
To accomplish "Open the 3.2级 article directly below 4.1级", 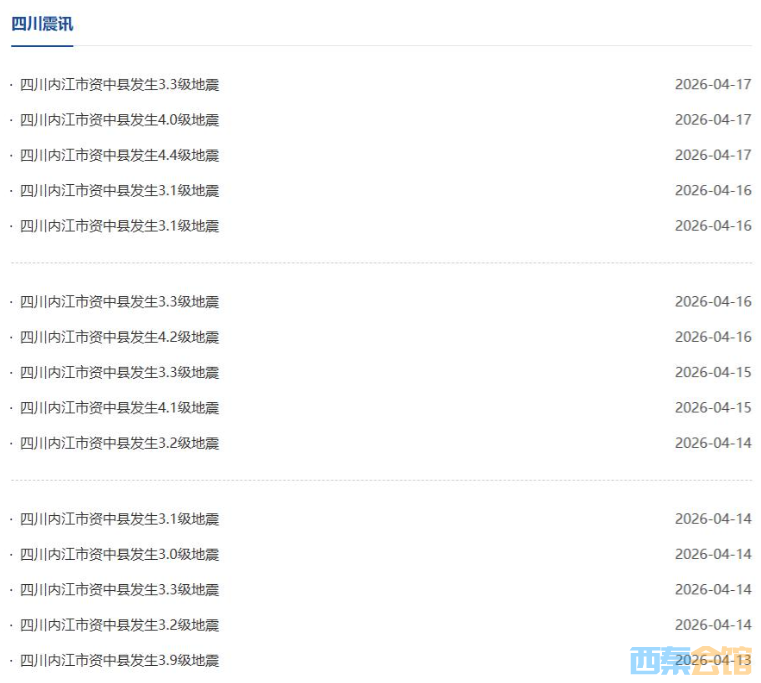I will coord(119,443).
